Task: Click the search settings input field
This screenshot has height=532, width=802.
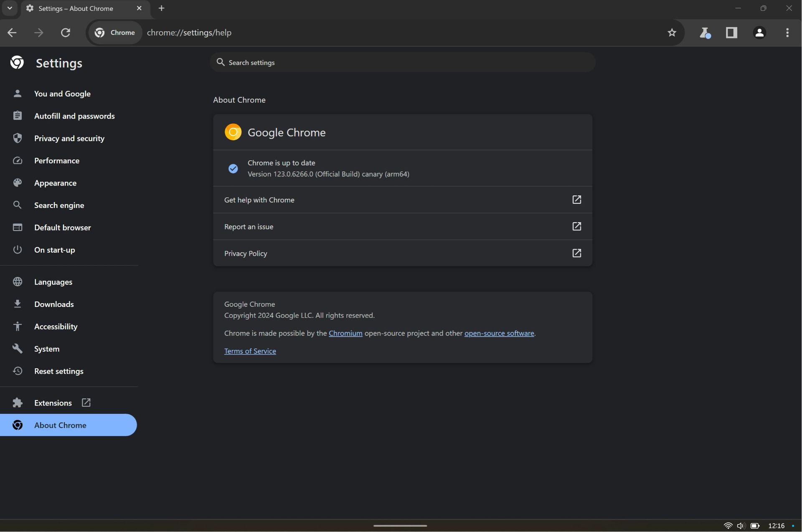Action: pos(404,62)
